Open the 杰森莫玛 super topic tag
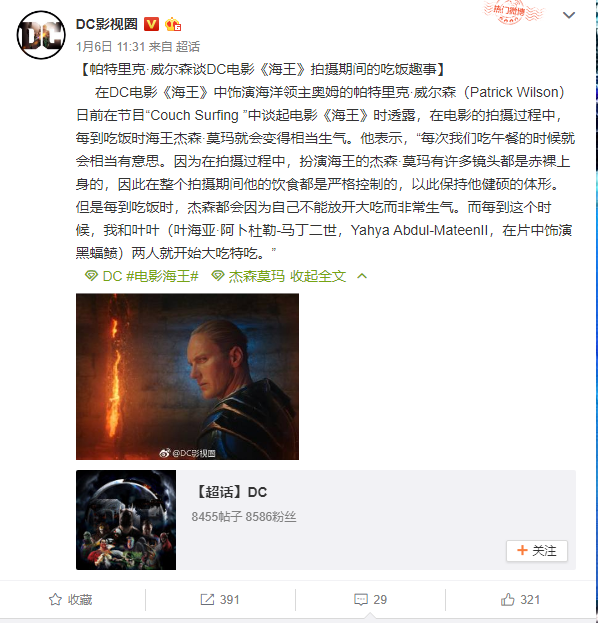598x623 pixels. 248,276
